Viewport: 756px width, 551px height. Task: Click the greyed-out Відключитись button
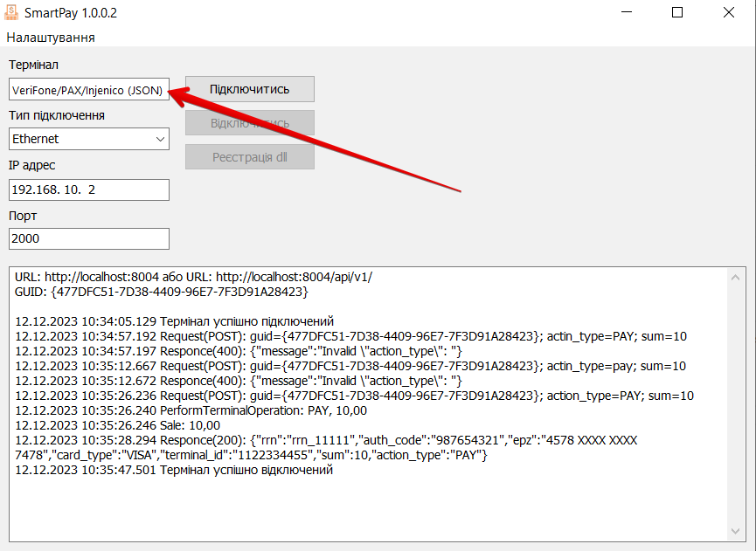[x=249, y=123]
